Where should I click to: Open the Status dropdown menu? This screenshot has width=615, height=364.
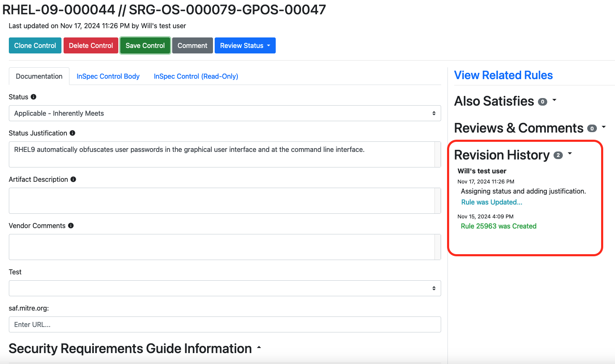pos(224,113)
